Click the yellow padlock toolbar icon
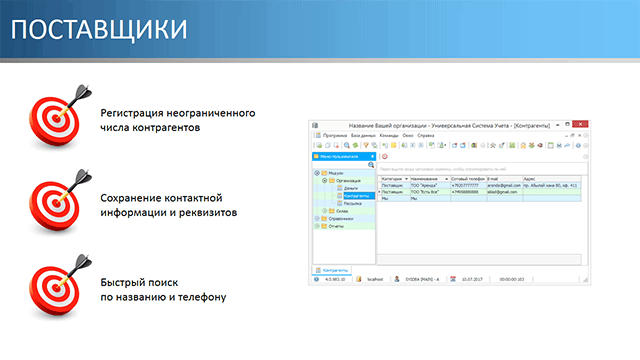640x360 pixels. (x=523, y=145)
